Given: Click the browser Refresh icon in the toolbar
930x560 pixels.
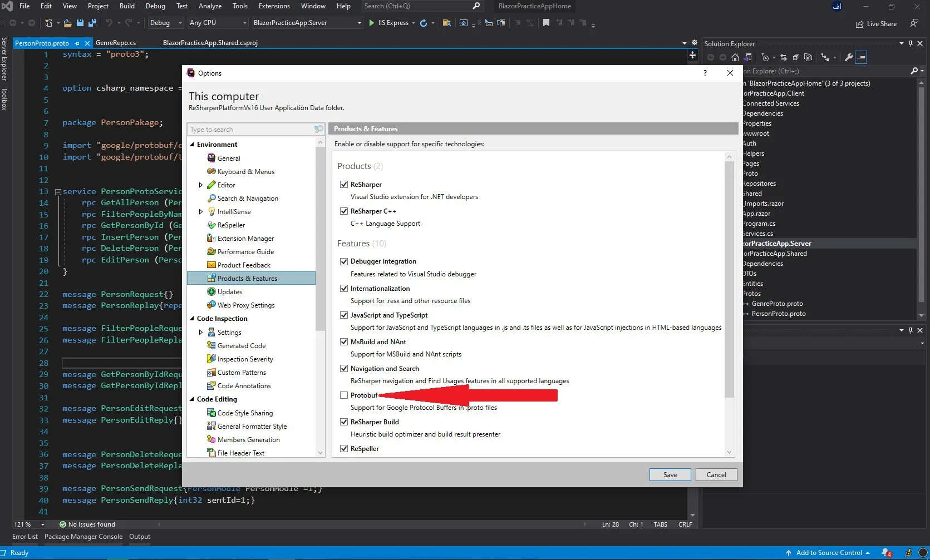Looking at the screenshot, I should tap(424, 23).
